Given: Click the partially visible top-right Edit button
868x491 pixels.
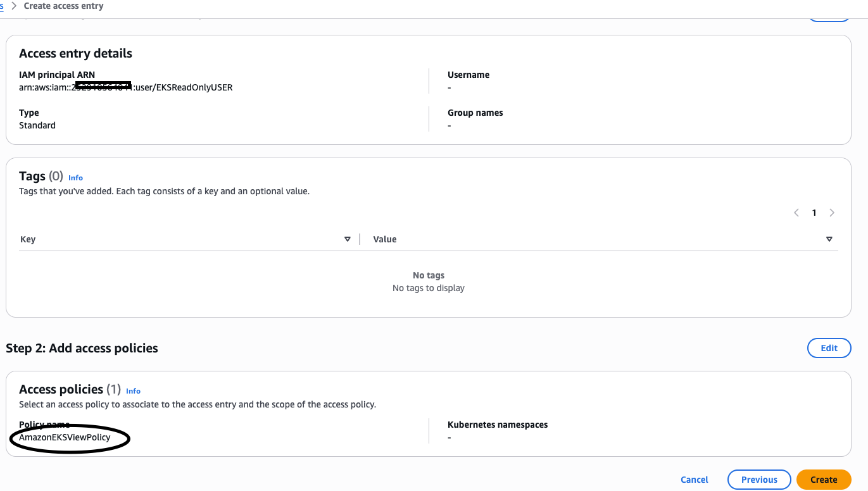Looking at the screenshot, I should [829, 18].
